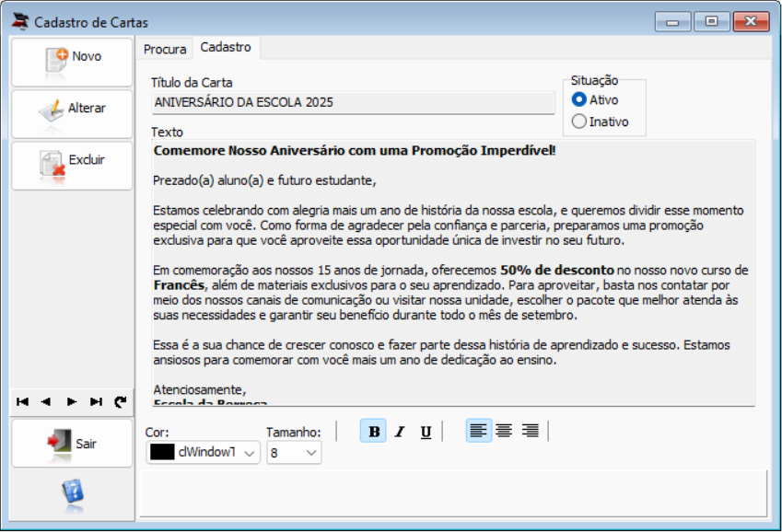The height and width of the screenshot is (532, 782).
Task: Open the help book icon
Action: pyautogui.click(x=73, y=493)
